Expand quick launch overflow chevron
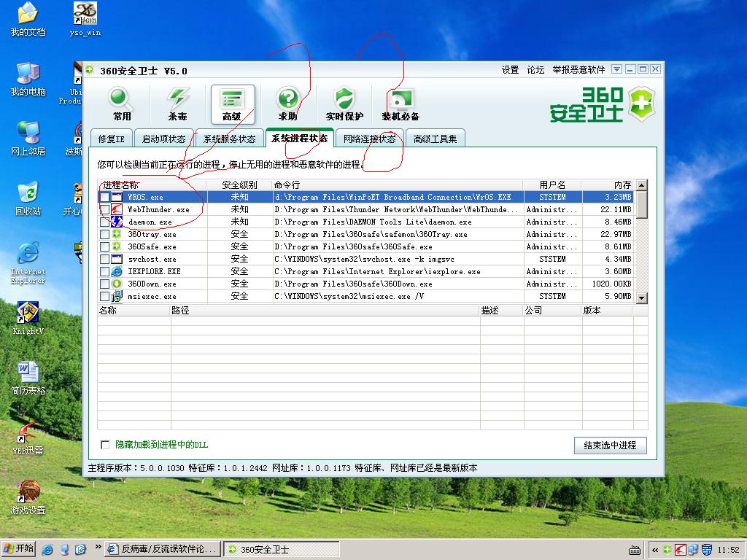 coord(98,546)
